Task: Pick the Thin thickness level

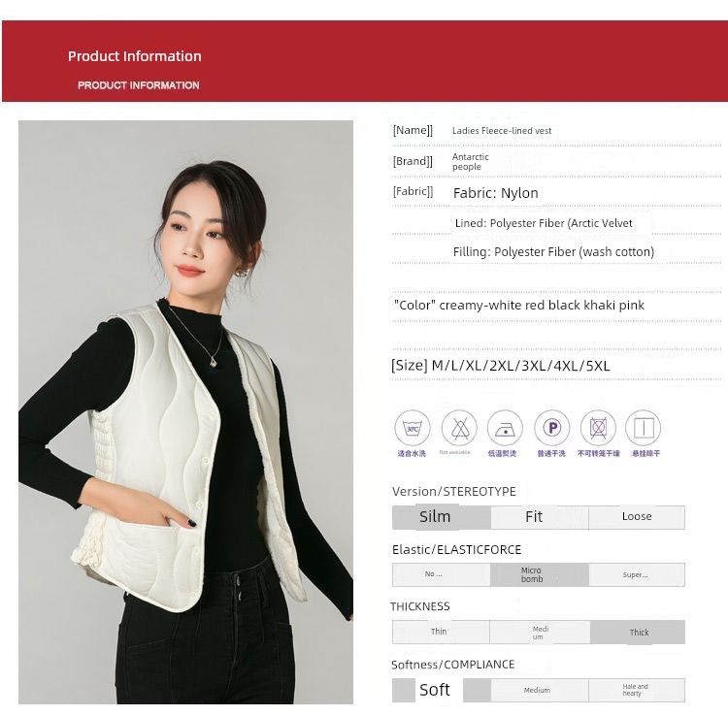Action: pos(441,632)
